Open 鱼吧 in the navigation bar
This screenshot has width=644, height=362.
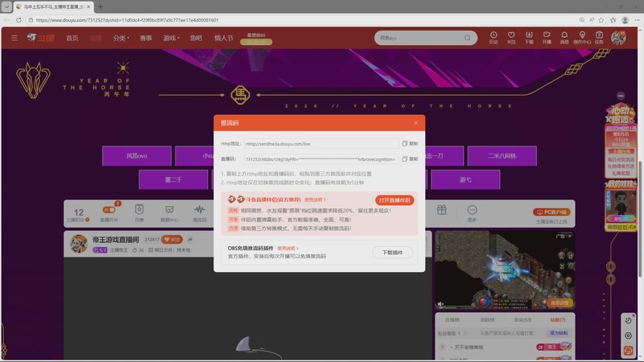click(196, 38)
